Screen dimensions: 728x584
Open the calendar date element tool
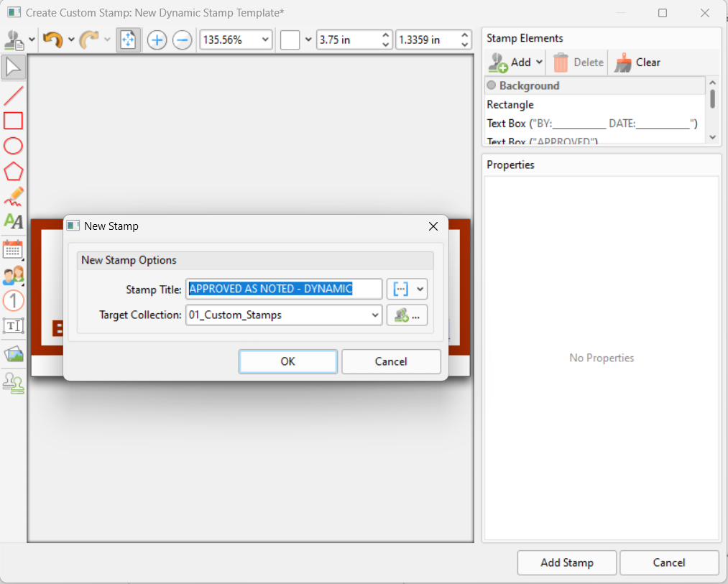[13, 249]
